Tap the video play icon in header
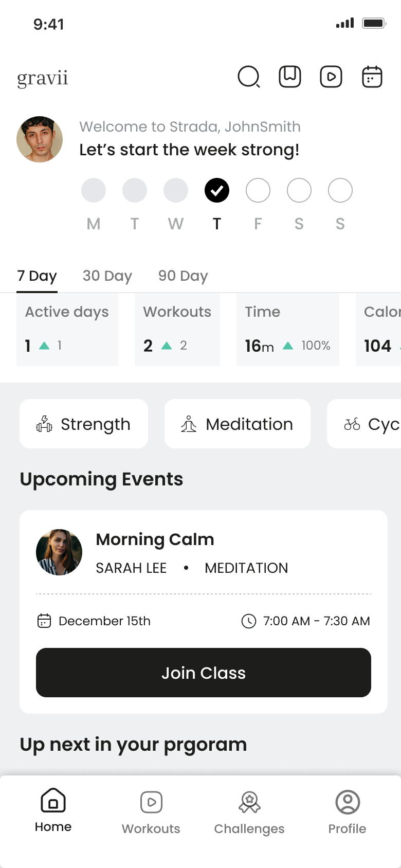401x868 pixels. 331,77
